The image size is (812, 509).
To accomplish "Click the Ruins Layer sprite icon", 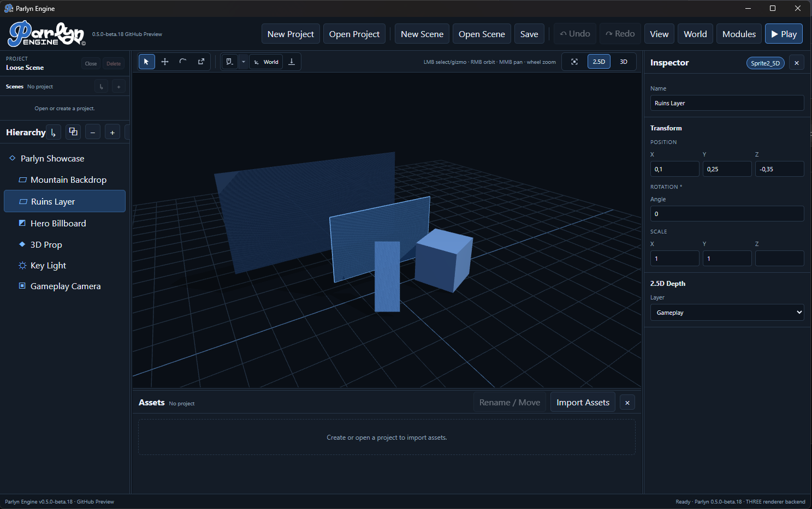I will 23,201.
